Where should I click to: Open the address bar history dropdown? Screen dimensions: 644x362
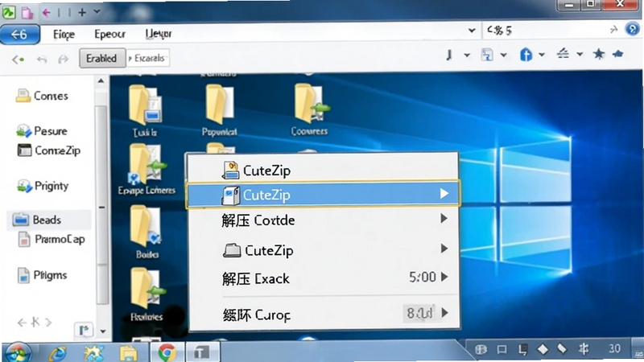(472, 31)
